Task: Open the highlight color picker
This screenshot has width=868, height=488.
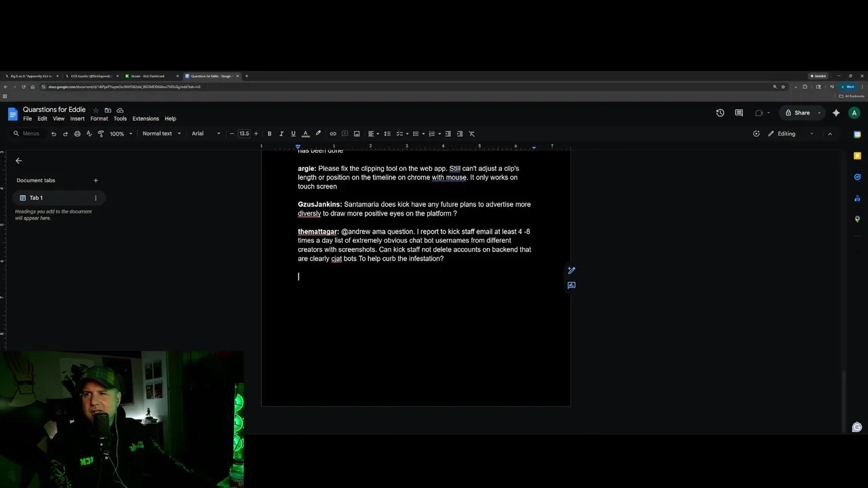Action: pos(317,134)
